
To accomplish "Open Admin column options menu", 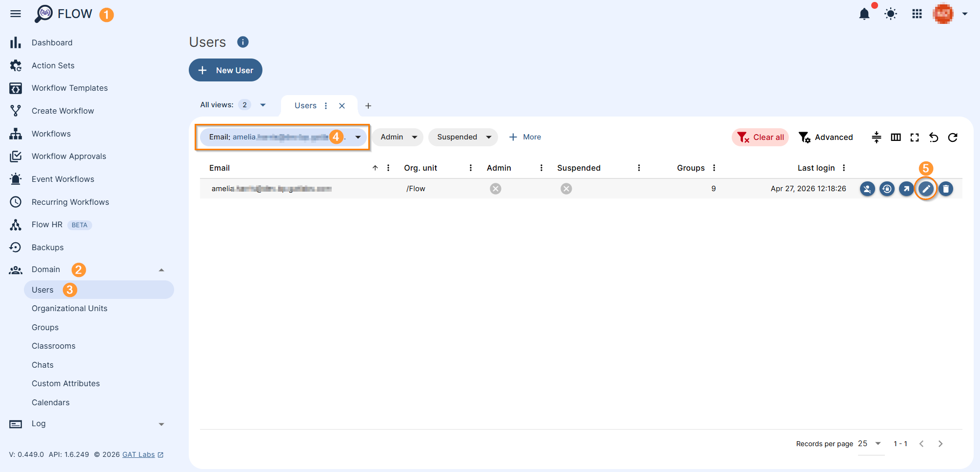I will (x=541, y=168).
